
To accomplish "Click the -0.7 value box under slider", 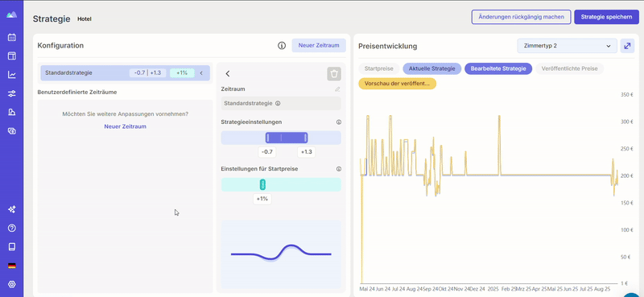I will (267, 152).
